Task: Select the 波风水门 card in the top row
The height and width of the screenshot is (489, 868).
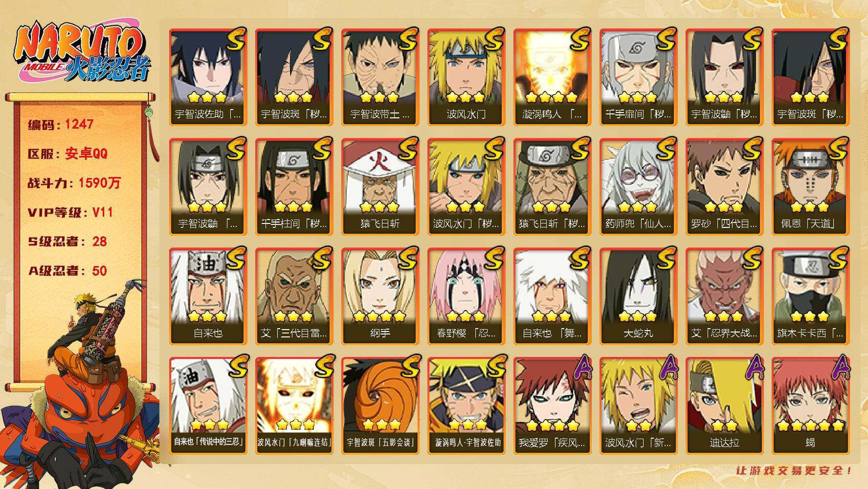Action: pyautogui.click(x=466, y=77)
